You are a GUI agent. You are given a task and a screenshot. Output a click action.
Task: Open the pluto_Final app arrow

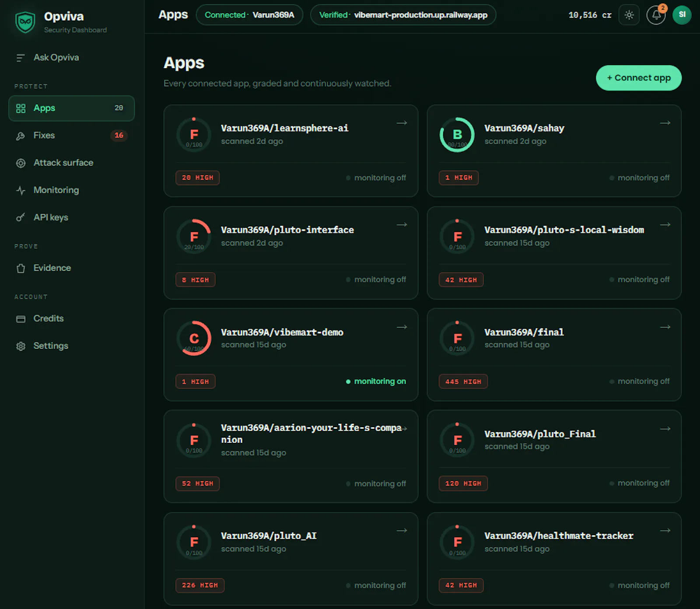click(x=665, y=429)
